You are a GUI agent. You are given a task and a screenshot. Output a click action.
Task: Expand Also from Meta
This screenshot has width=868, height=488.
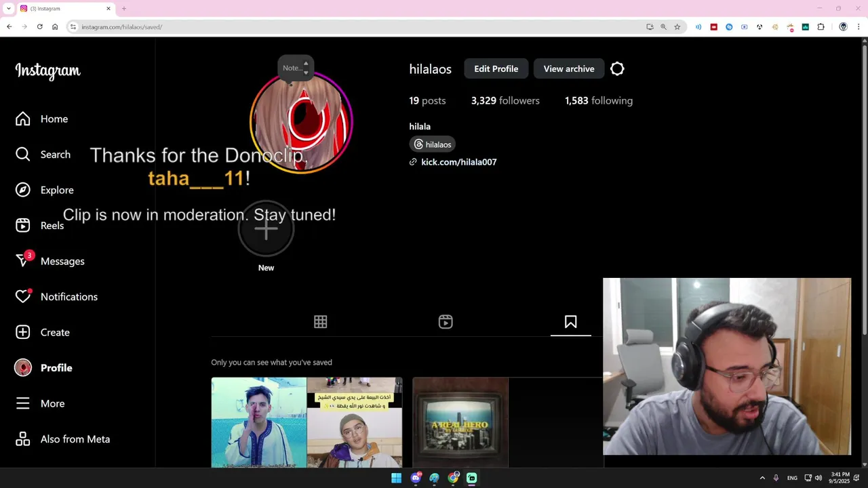62,439
